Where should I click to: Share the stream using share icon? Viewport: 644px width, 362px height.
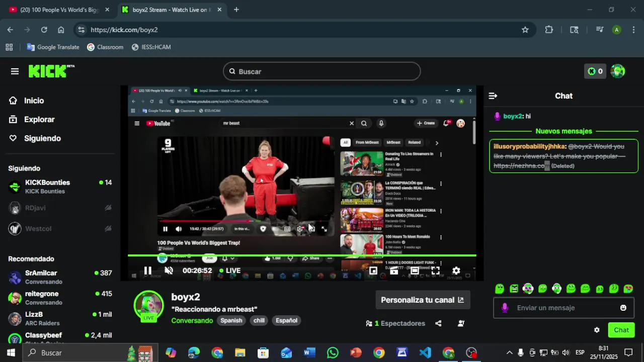point(438,323)
